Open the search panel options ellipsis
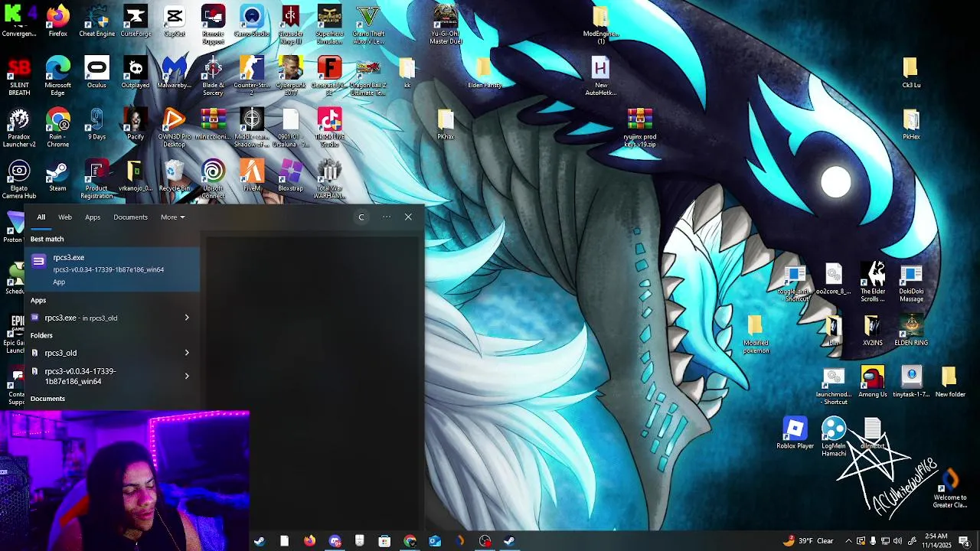 click(x=387, y=217)
